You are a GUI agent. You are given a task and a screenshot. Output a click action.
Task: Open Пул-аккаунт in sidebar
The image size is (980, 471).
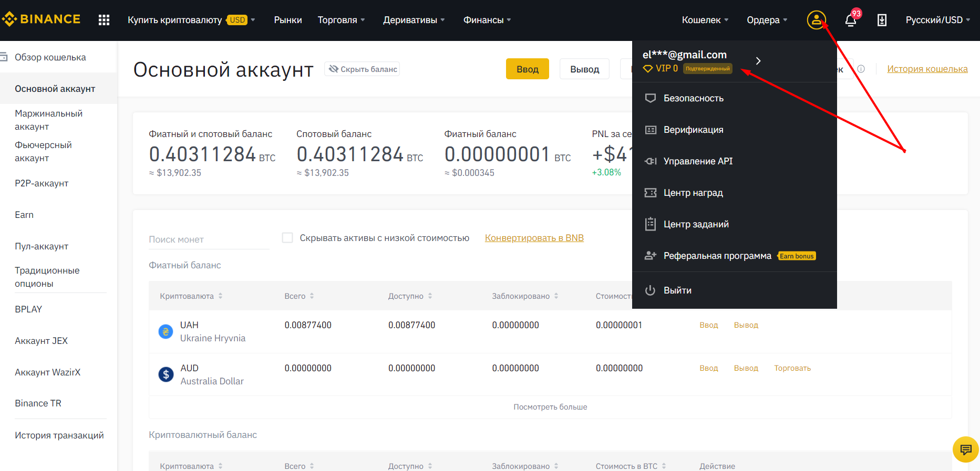click(x=42, y=246)
